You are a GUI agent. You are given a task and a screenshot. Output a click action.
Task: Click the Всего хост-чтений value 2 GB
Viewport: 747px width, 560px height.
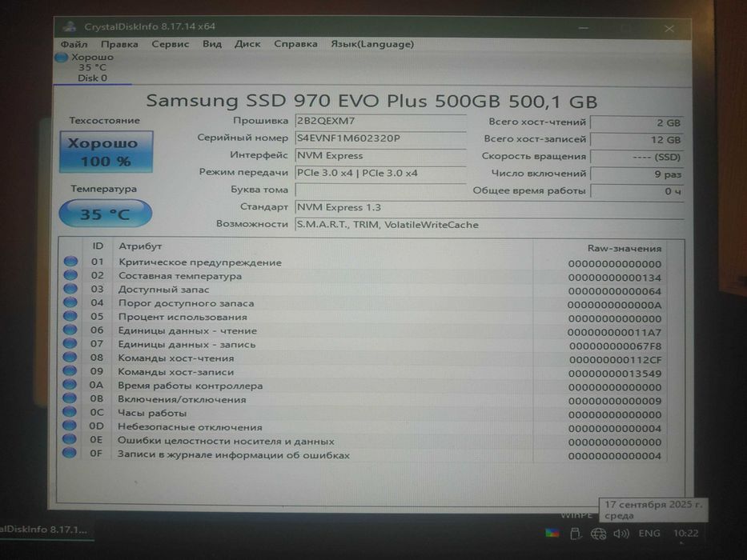pos(637,123)
